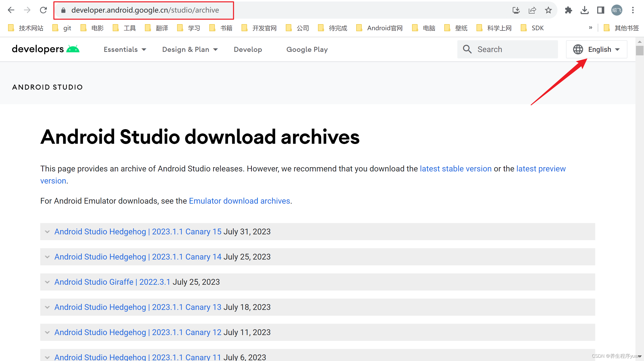Open the 技术网站 bookmark folder
The width and height of the screenshot is (644, 361).
pos(26,28)
